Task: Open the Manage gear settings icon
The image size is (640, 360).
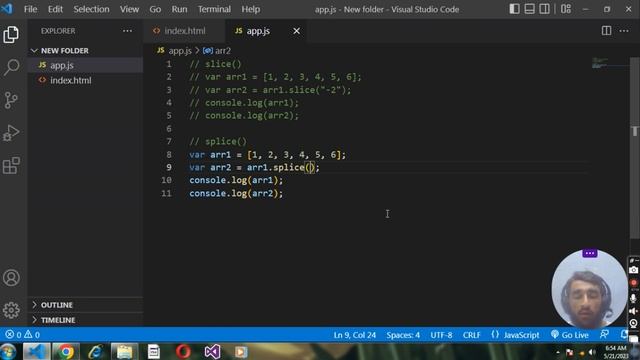Action: [x=11, y=310]
